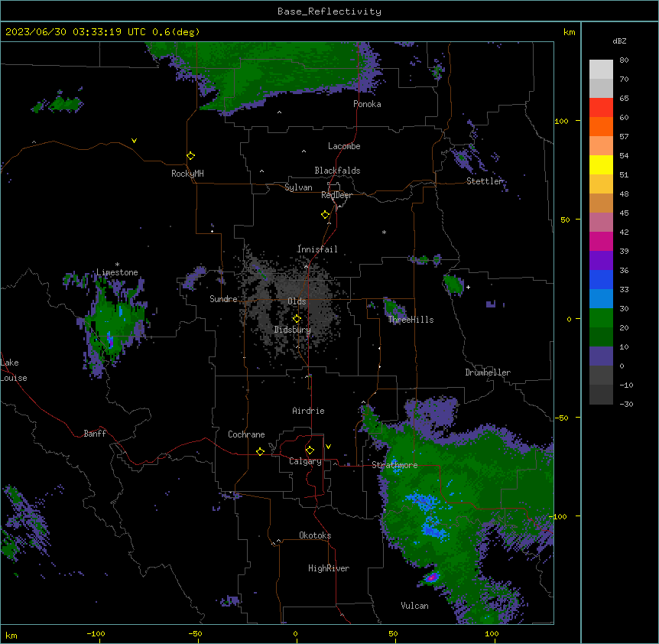Image resolution: width=659 pixels, height=644 pixels.
Task: Select the bright green 20-30 dBZ swatch
Action: pos(601,318)
